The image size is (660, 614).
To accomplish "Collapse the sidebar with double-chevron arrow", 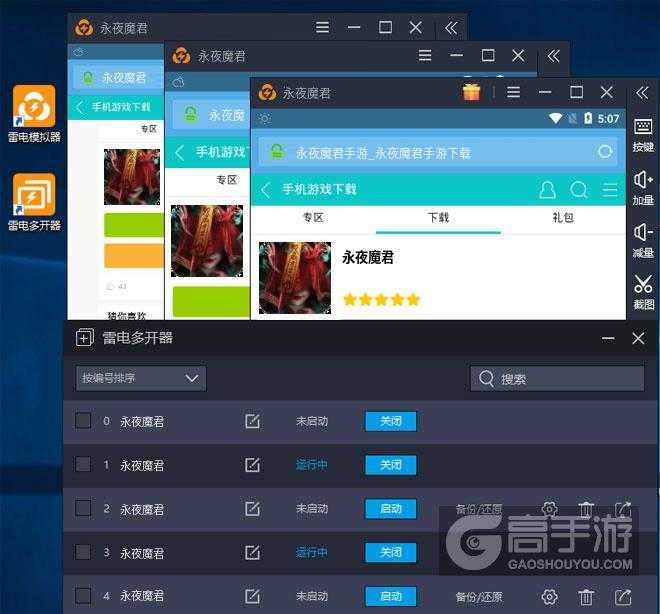I will coord(642,92).
